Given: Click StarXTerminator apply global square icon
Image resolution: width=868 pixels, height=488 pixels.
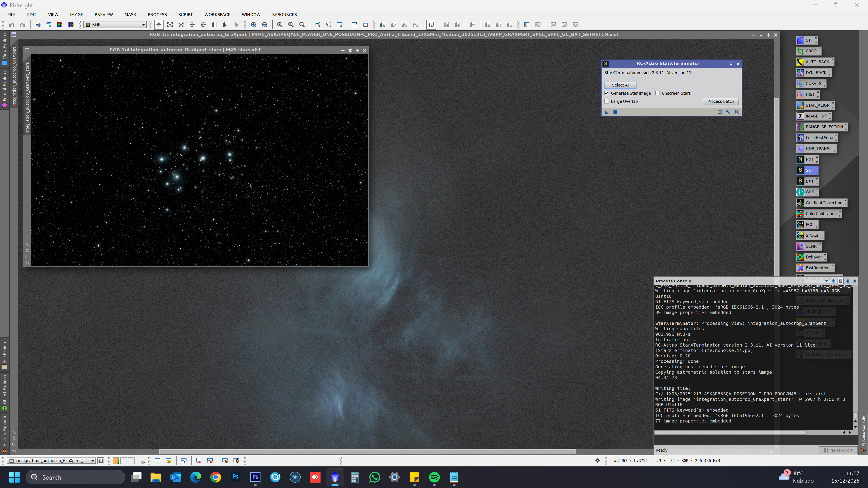Looking at the screenshot, I should point(615,112).
